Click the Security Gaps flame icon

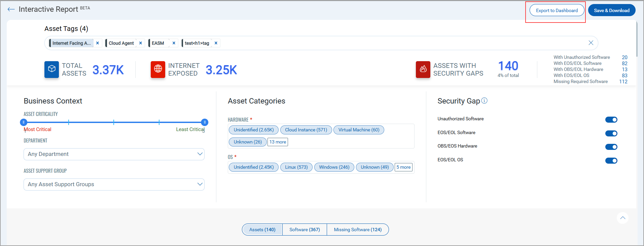(423, 69)
